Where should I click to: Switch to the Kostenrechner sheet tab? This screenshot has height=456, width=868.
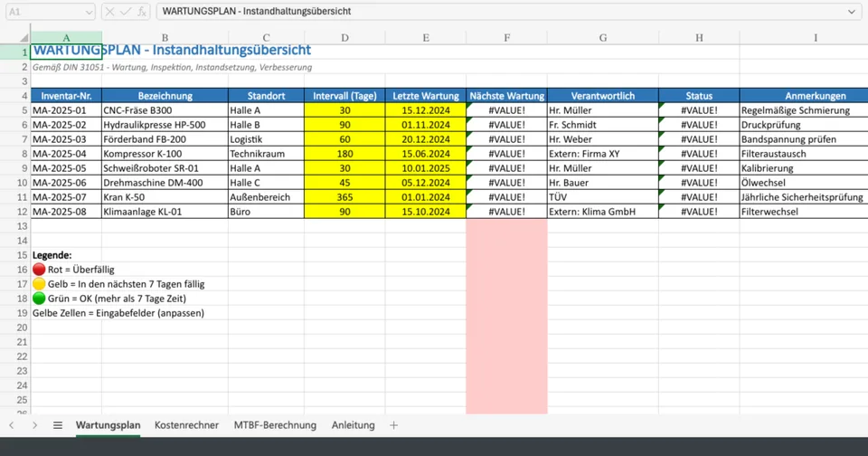(186, 425)
